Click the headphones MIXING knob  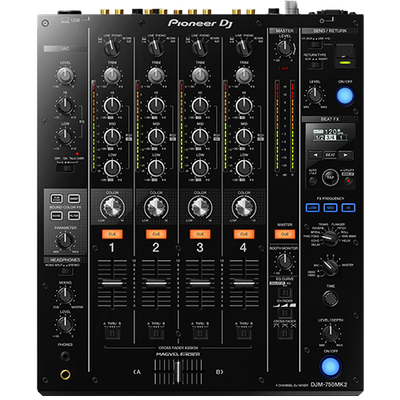(x=65, y=295)
